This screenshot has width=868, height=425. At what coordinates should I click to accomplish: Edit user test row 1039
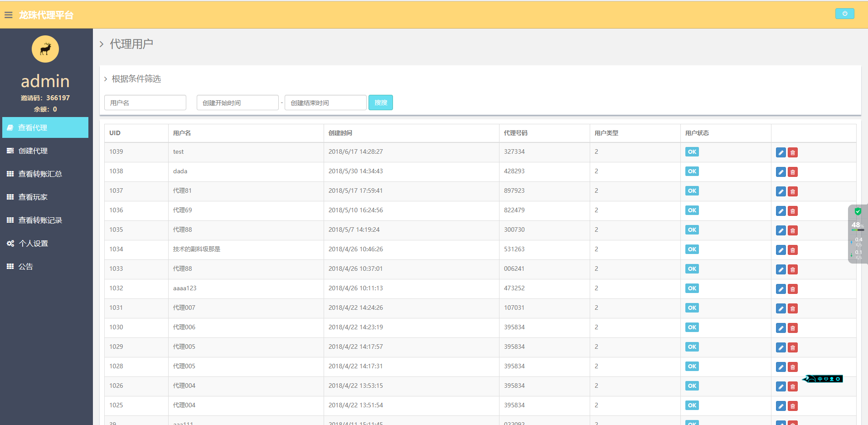[x=781, y=152]
